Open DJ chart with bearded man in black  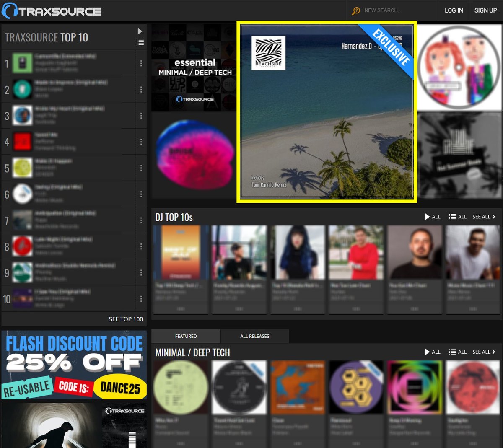point(414,252)
